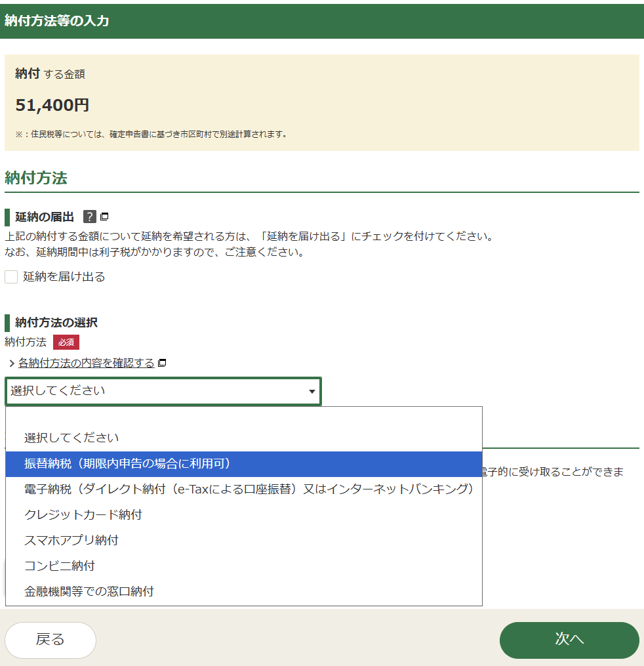Click the 選択してください text in the combo box field
644x666 pixels.
[58, 391]
